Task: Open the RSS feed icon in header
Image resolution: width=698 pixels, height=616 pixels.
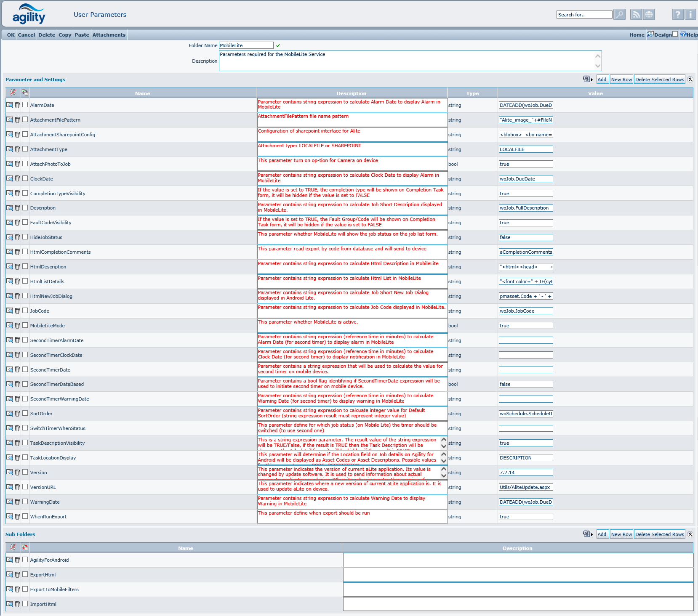Action: pos(636,15)
